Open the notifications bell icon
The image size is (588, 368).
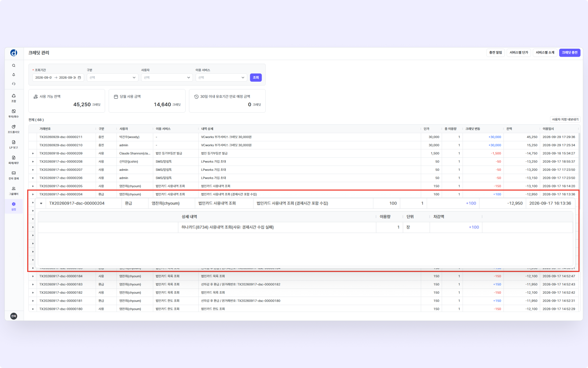pos(14,75)
